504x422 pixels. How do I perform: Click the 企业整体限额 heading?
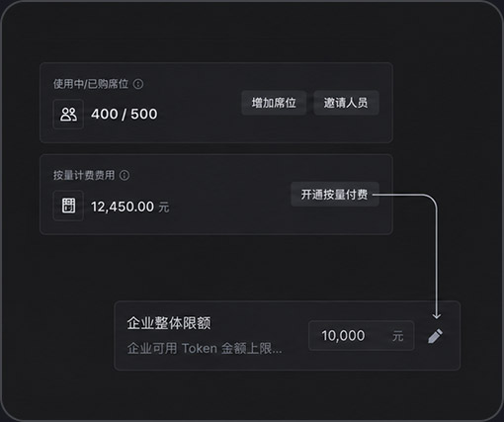coord(169,323)
